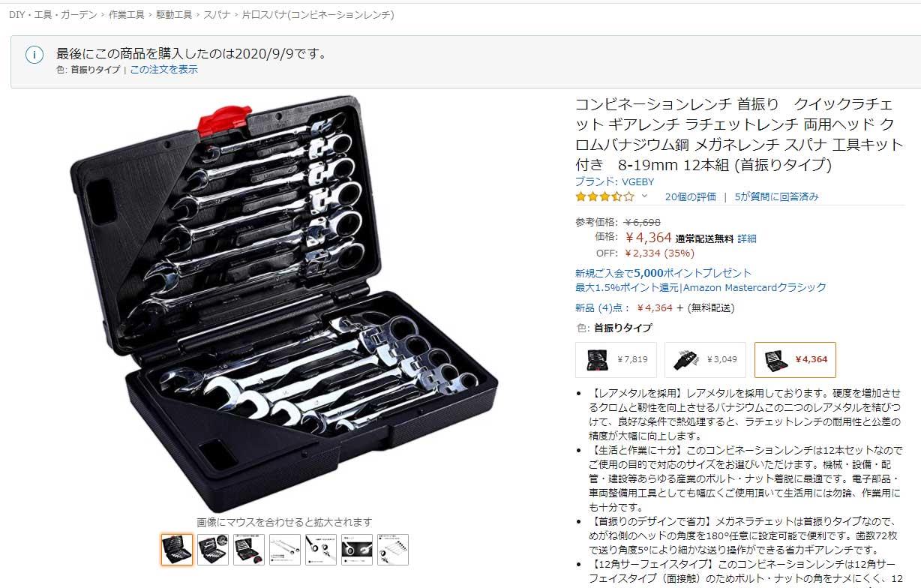Image resolution: width=921 pixels, height=588 pixels.
Task: Select the ¥7,819 variant option
Action: [616, 359]
